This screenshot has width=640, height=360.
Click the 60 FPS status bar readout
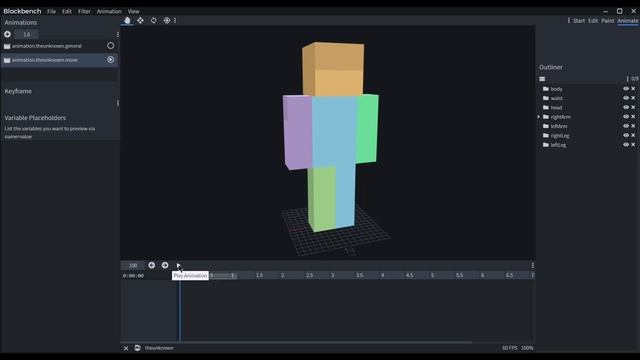(510, 348)
